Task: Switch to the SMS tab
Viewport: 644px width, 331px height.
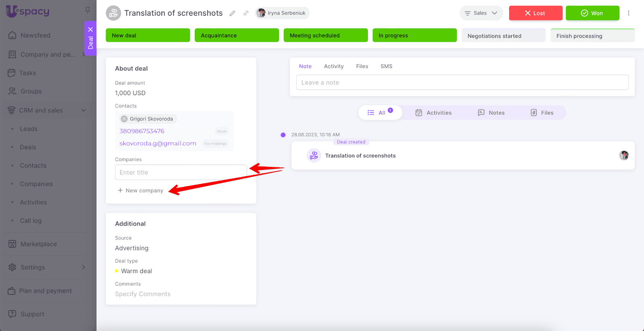Action: pyautogui.click(x=386, y=66)
